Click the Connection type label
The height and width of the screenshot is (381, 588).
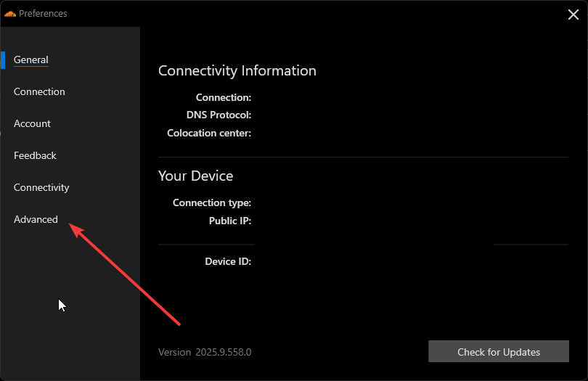click(212, 202)
